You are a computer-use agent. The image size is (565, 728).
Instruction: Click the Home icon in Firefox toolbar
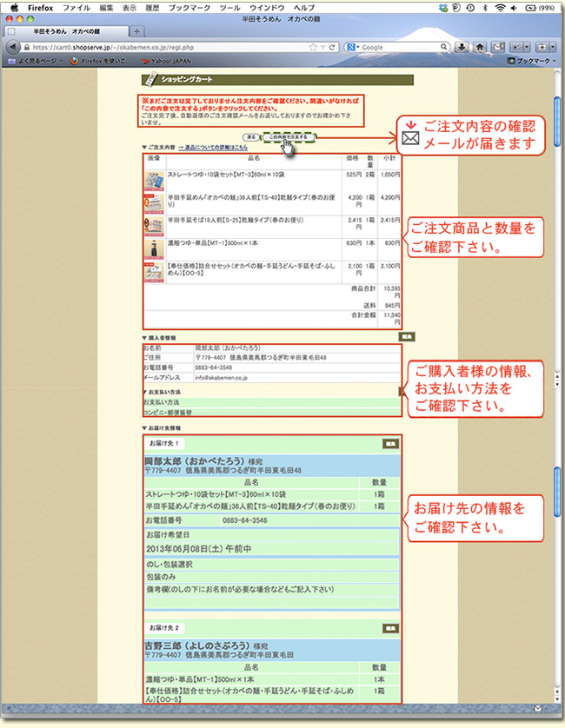pyautogui.click(x=478, y=46)
